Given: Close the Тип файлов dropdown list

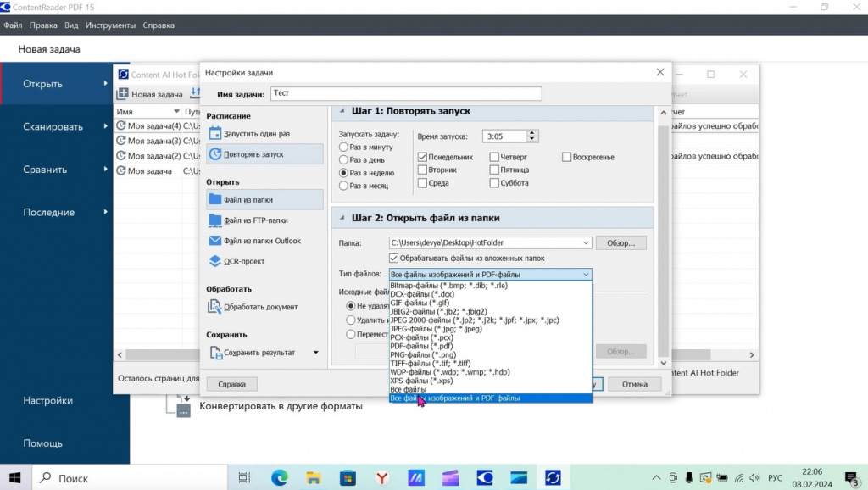Looking at the screenshot, I should [x=586, y=274].
